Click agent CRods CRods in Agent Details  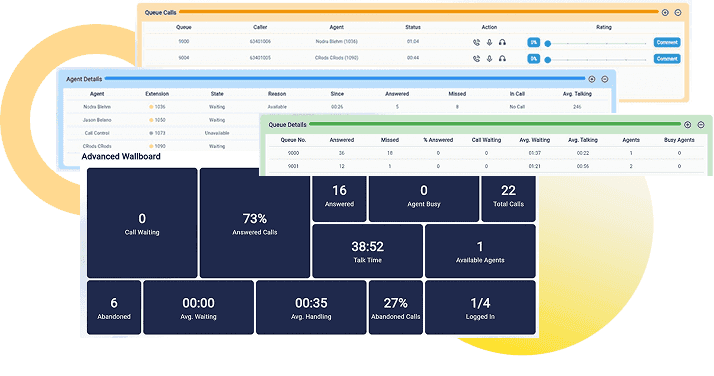(x=97, y=147)
